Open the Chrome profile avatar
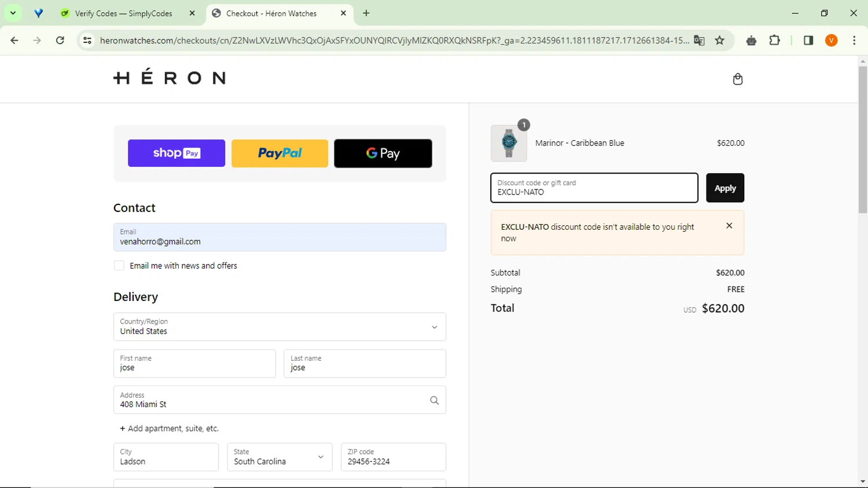This screenshot has height=488, width=868. coord(832,41)
